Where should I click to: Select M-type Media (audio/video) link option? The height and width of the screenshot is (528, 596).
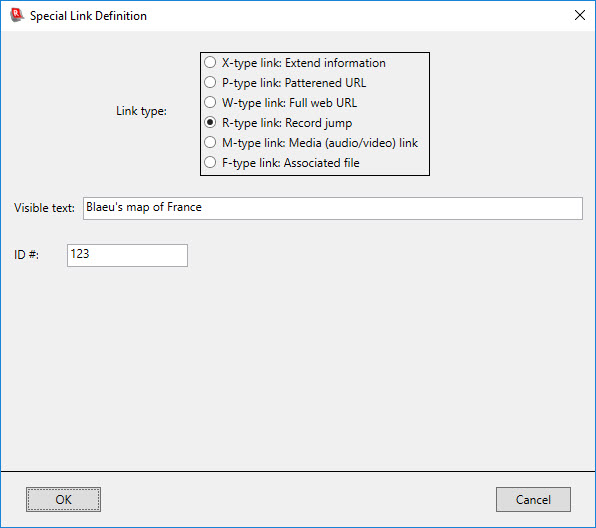(311, 143)
